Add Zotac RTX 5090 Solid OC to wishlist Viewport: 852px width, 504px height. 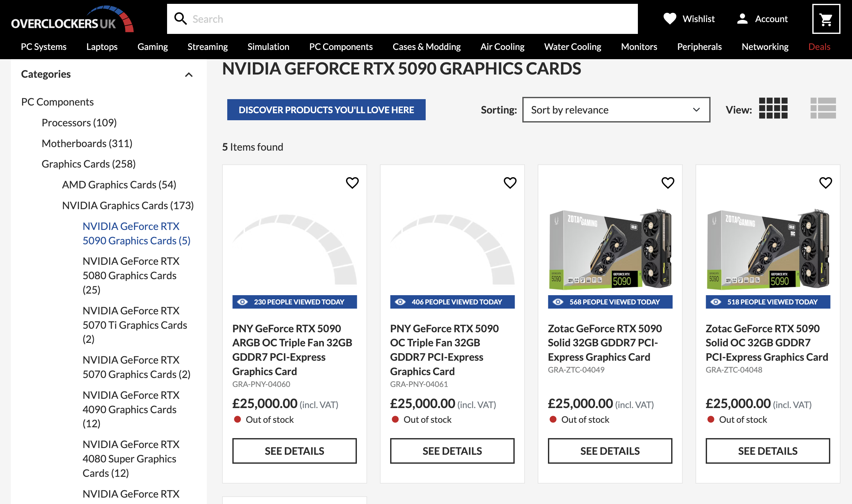pyautogui.click(x=825, y=183)
